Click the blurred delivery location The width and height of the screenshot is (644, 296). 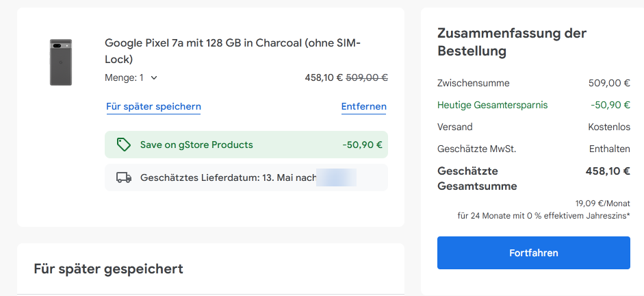tap(337, 177)
